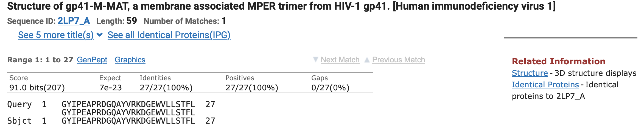Image resolution: width=644 pixels, height=139 pixels.
Task: Click the Related Information heading
Action: (558, 61)
